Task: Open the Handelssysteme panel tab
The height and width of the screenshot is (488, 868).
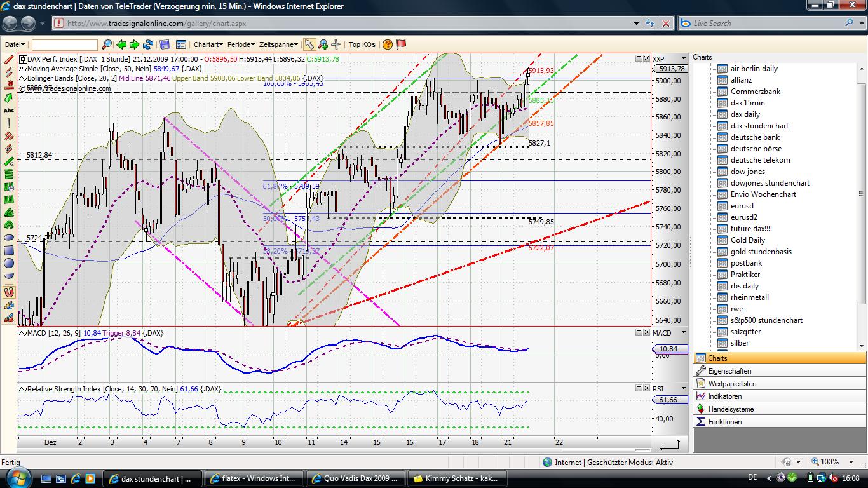Action: coord(780,409)
